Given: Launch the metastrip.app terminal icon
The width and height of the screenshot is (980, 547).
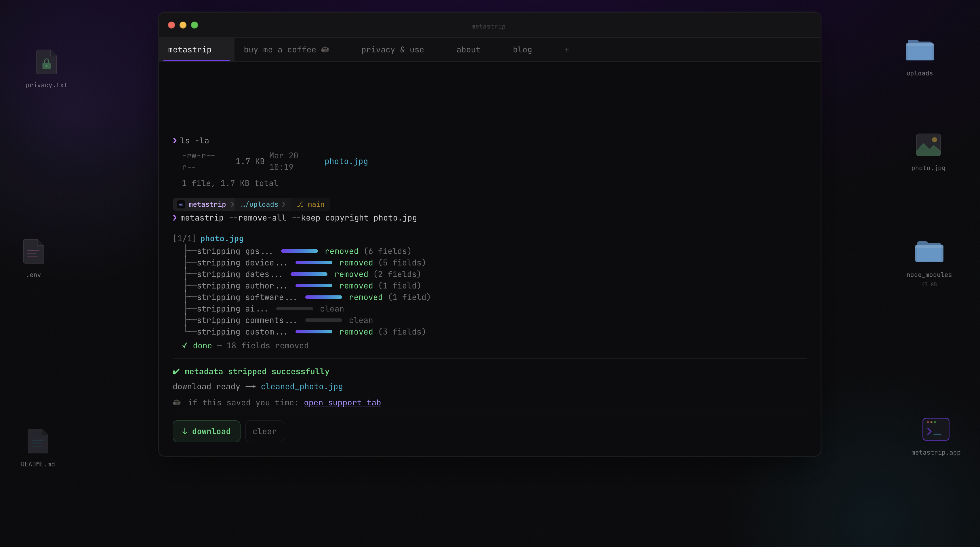Looking at the screenshot, I should tap(935, 429).
